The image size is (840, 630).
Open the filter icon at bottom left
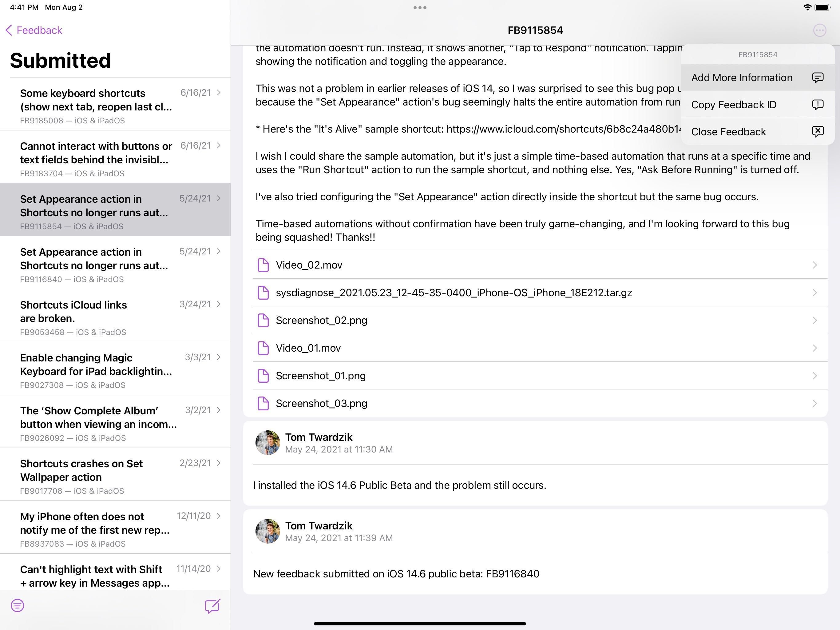(x=18, y=606)
